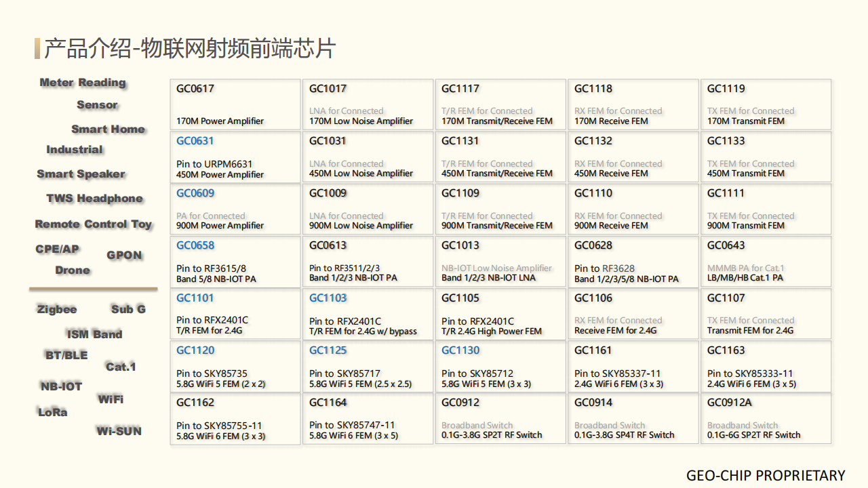Select '900M Transmit FEM' text
The image size is (868, 488).
(746, 226)
